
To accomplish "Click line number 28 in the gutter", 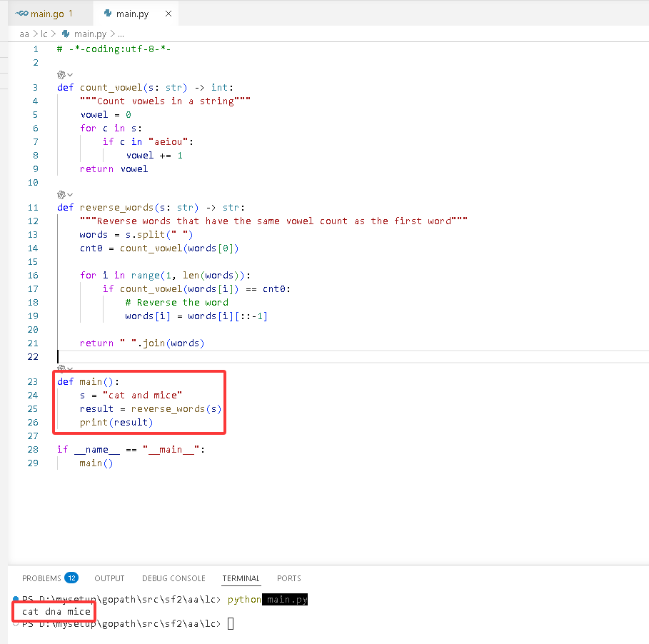I will point(33,450).
